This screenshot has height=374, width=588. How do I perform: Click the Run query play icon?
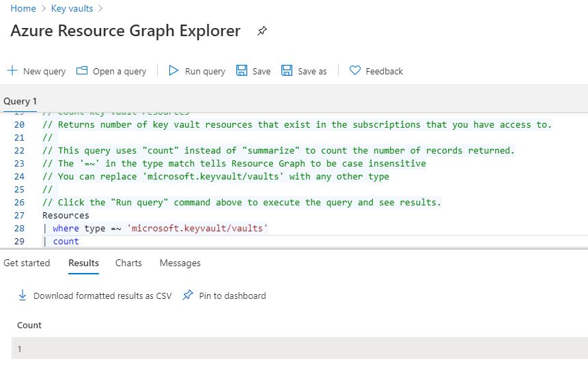pos(173,70)
